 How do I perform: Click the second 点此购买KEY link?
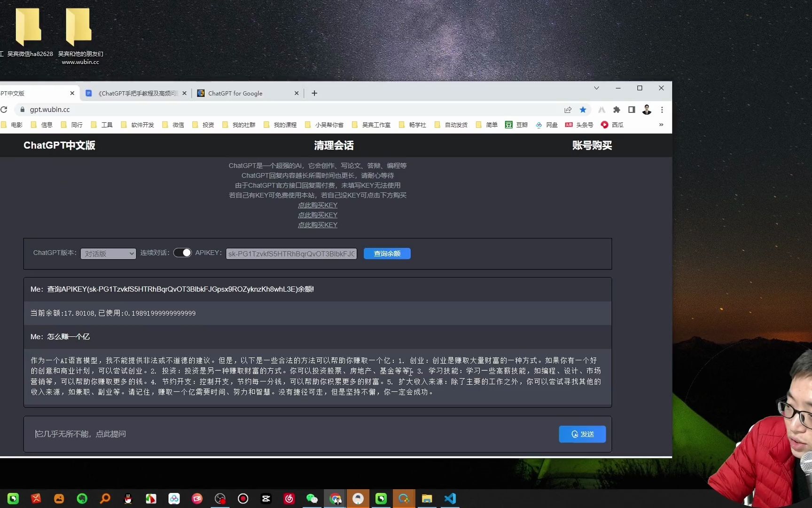318,215
